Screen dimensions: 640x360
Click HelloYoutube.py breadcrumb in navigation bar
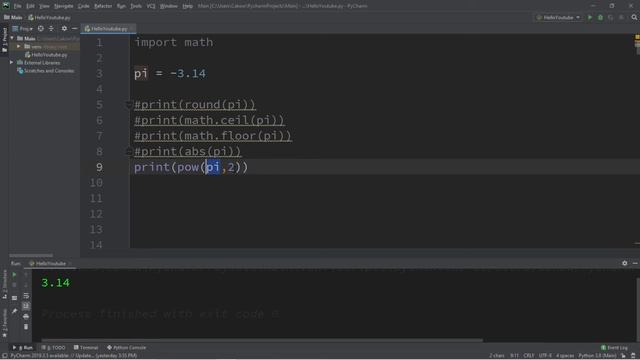point(49,18)
